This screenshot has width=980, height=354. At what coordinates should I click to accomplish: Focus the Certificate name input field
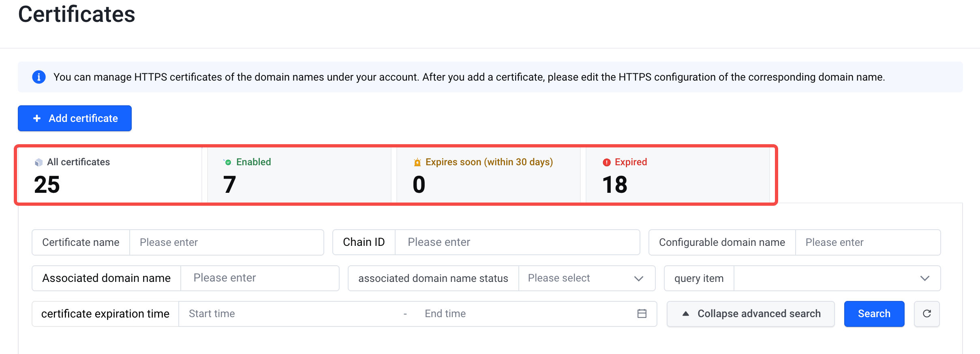[x=226, y=243]
